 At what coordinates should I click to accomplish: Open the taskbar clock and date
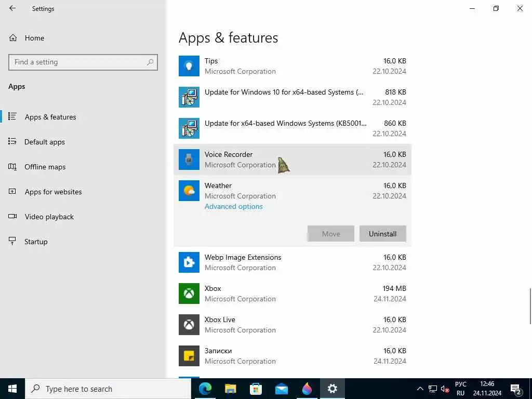(487, 389)
